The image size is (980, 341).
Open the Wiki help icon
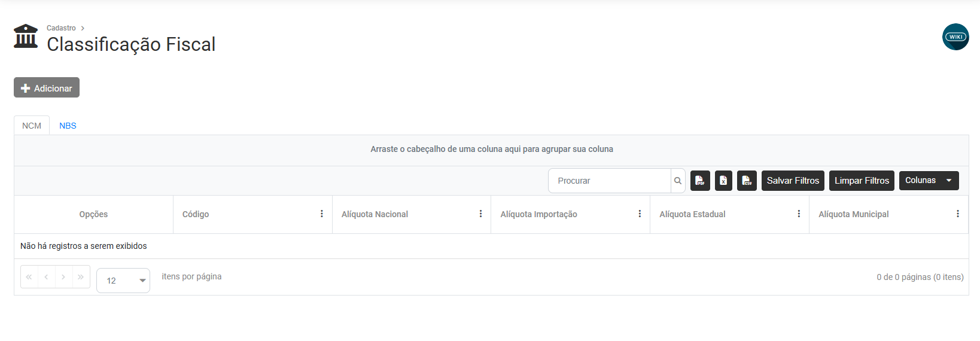[955, 37]
